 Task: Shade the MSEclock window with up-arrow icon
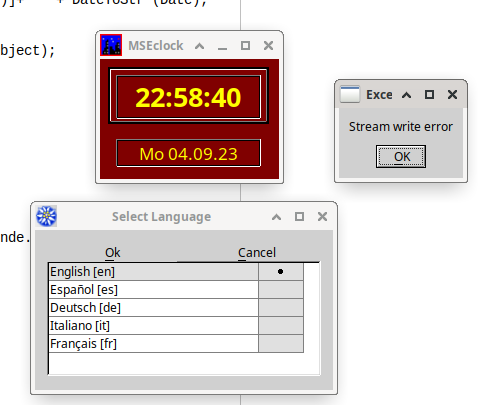199,46
